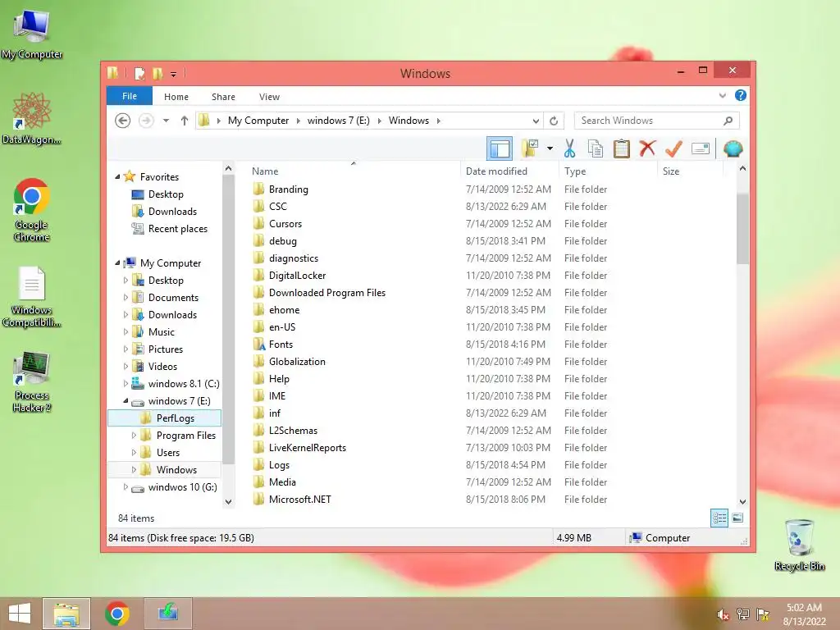Image resolution: width=840 pixels, height=630 pixels.
Task: Click the red X Delete icon
Action: pyautogui.click(x=647, y=148)
